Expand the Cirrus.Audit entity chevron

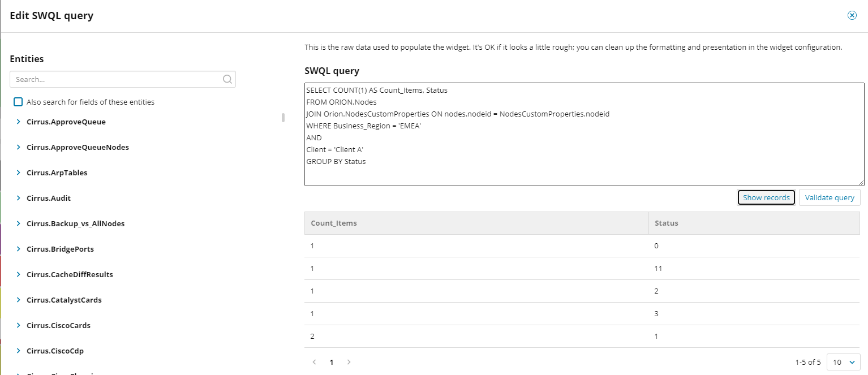pyautogui.click(x=19, y=198)
